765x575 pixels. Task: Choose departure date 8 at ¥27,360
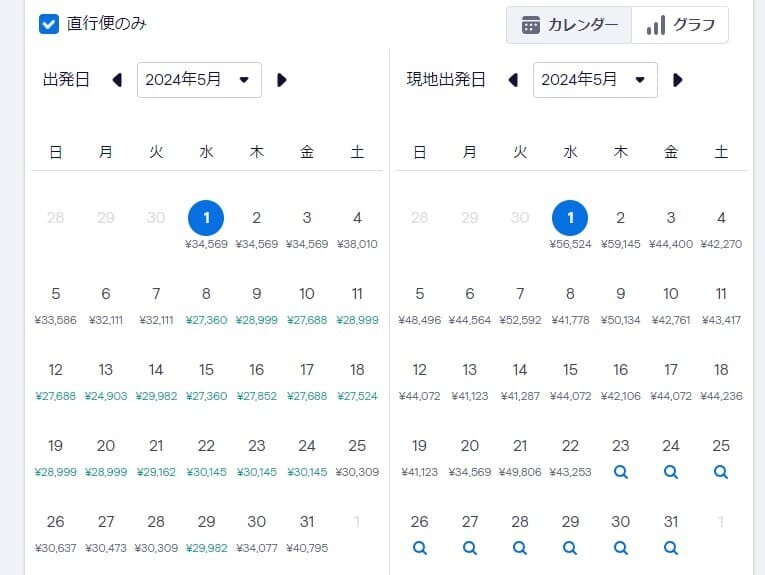click(206, 306)
